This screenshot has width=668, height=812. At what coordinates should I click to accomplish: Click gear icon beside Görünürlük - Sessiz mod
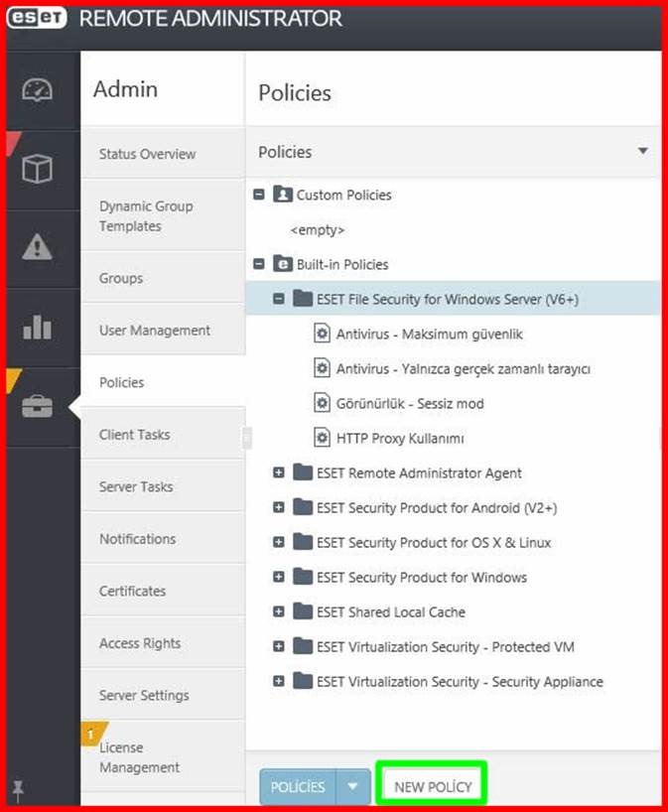click(322, 402)
